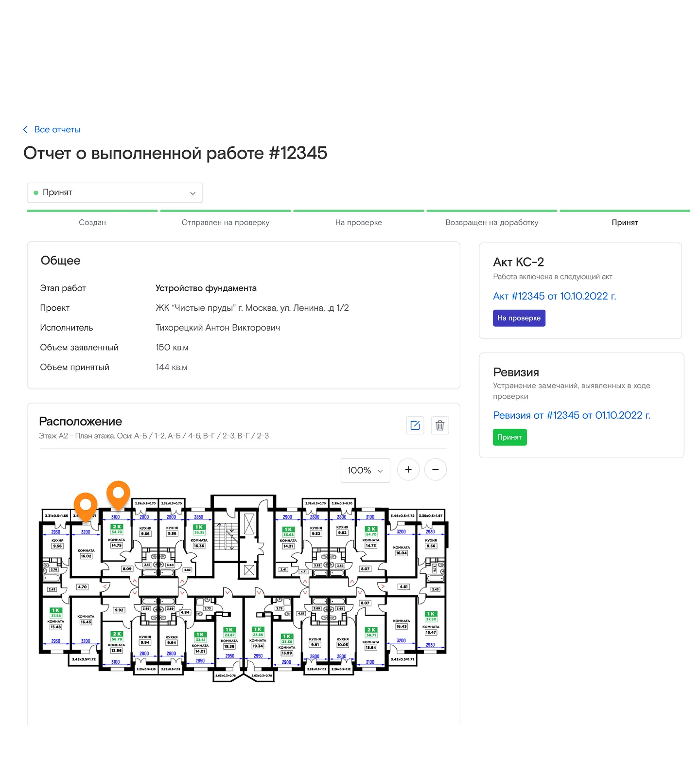Open the 100% zoom level dropdown
The height and width of the screenshot is (779, 700).
[x=365, y=470]
